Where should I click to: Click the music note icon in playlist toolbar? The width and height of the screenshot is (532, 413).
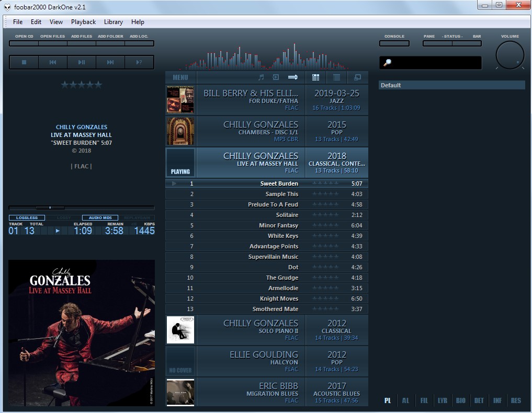tap(261, 77)
